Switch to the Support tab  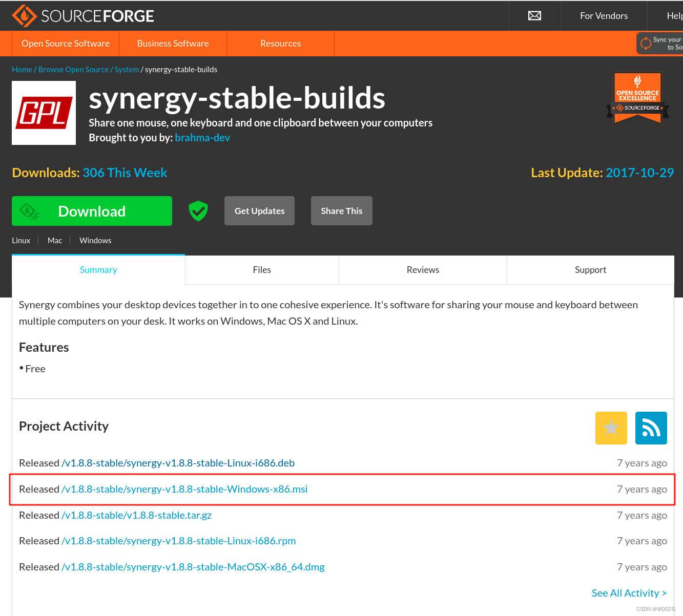590,270
